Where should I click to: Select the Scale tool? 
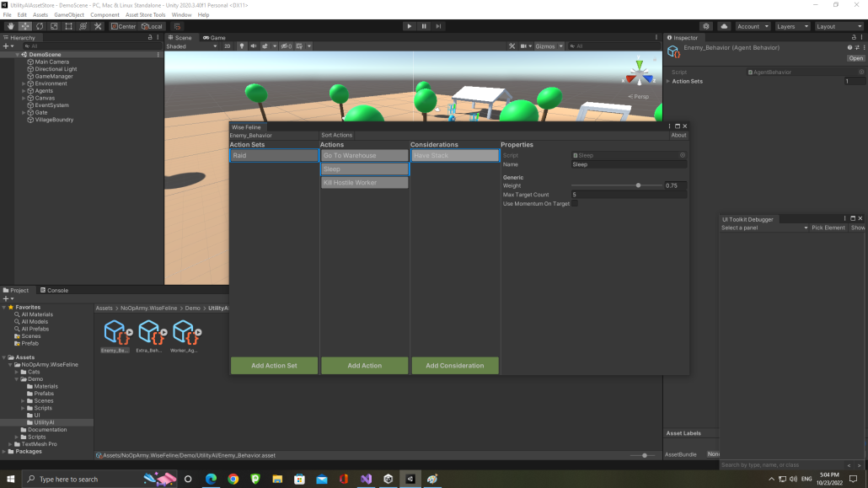pyautogui.click(x=54, y=26)
